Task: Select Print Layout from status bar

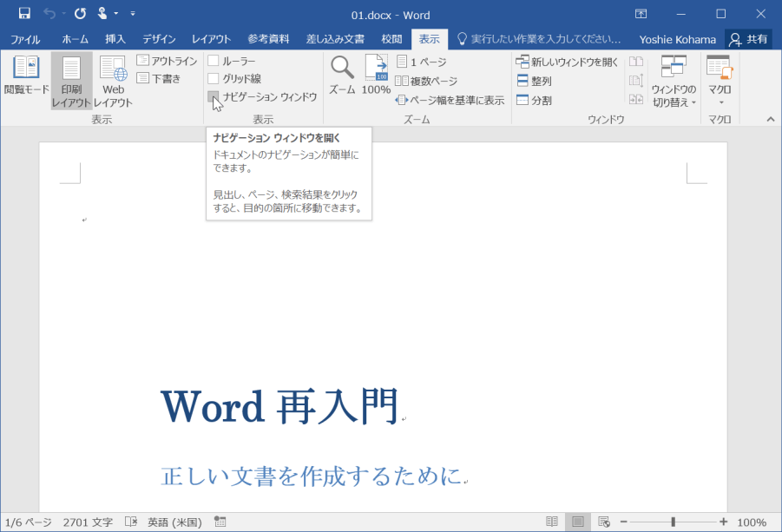Action: pos(577,522)
